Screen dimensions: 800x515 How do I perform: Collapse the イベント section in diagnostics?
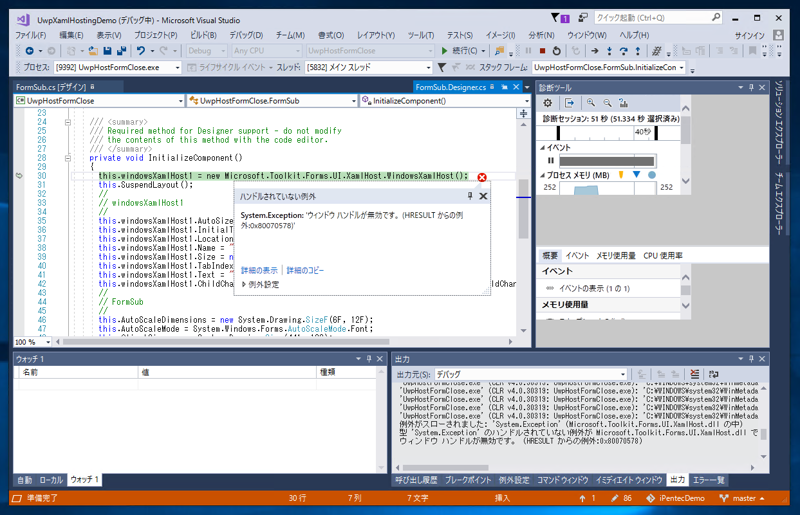[x=543, y=148]
